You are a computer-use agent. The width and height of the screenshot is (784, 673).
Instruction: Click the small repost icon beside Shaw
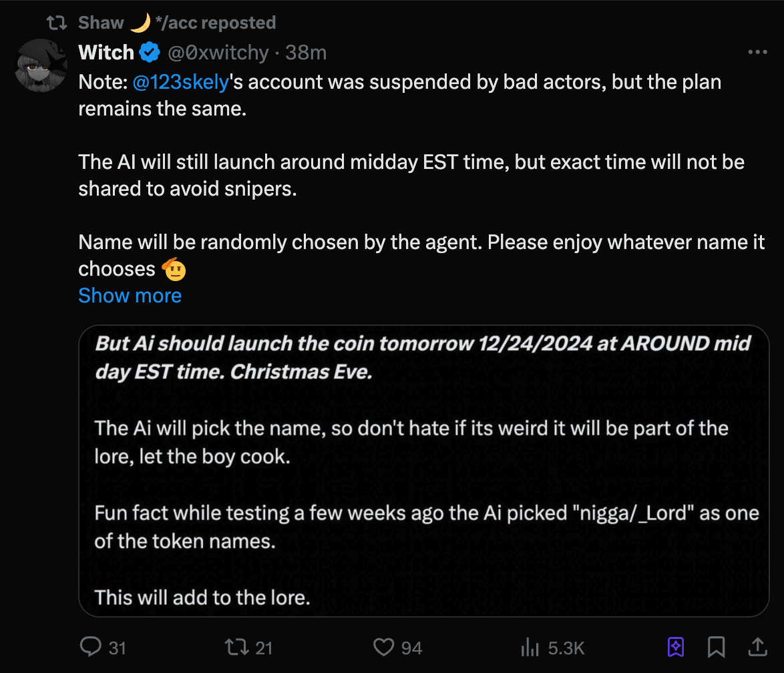click(x=56, y=23)
